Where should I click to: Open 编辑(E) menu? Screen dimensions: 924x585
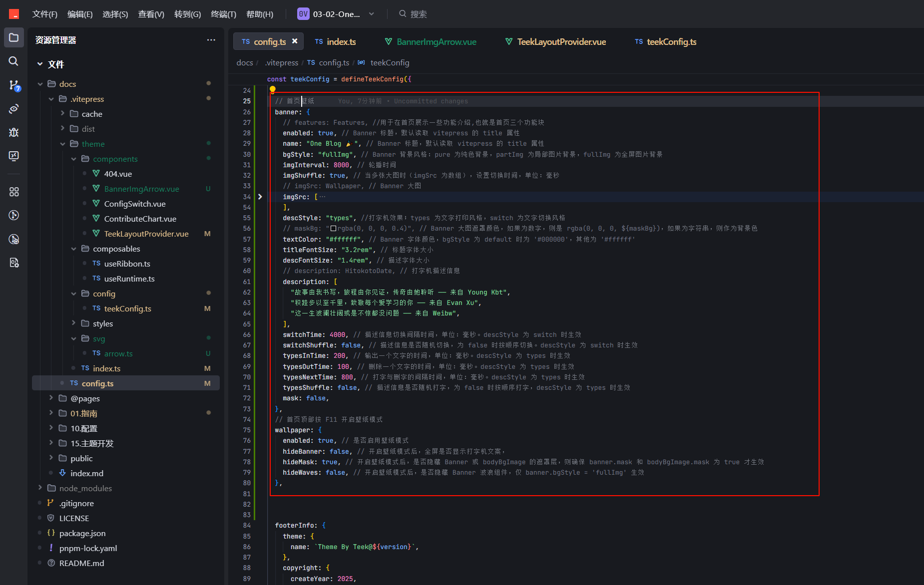[x=80, y=14]
